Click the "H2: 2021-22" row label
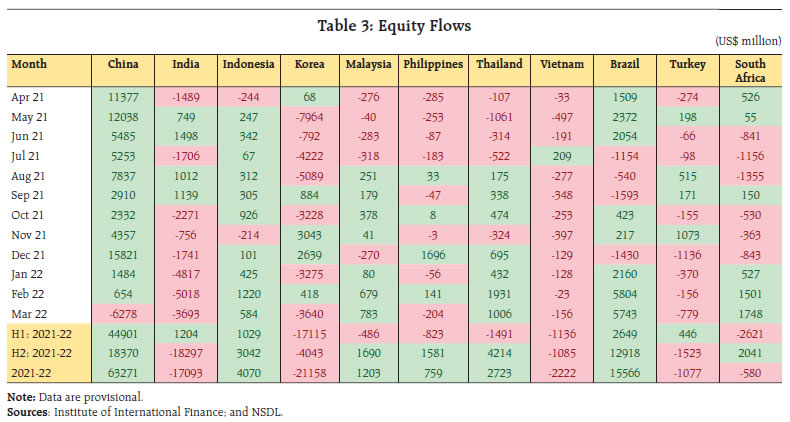Image resolution: width=790 pixels, height=422 pixels. point(42,351)
